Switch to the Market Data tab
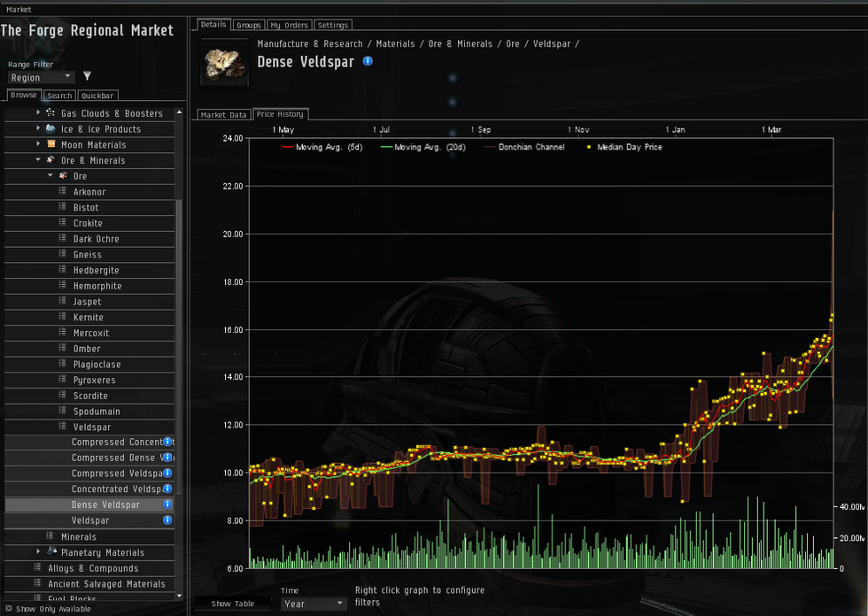868x616 pixels. [x=223, y=114]
